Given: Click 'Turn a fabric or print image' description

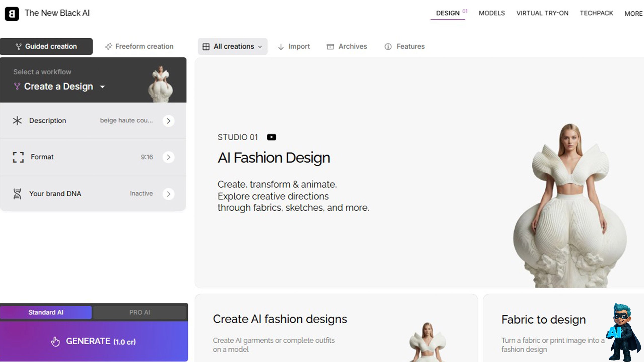Looking at the screenshot, I should pos(553,345).
